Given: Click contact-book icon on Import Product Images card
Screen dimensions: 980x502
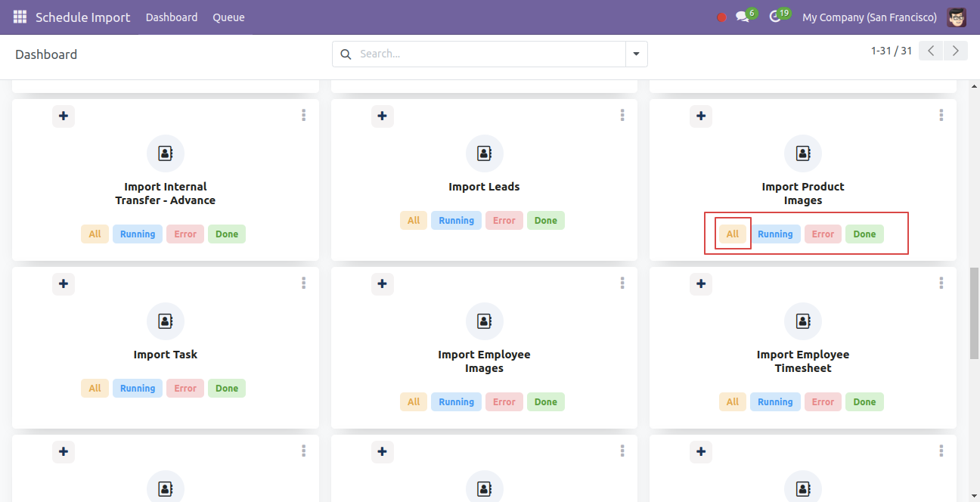Looking at the screenshot, I should click(803, 153).
